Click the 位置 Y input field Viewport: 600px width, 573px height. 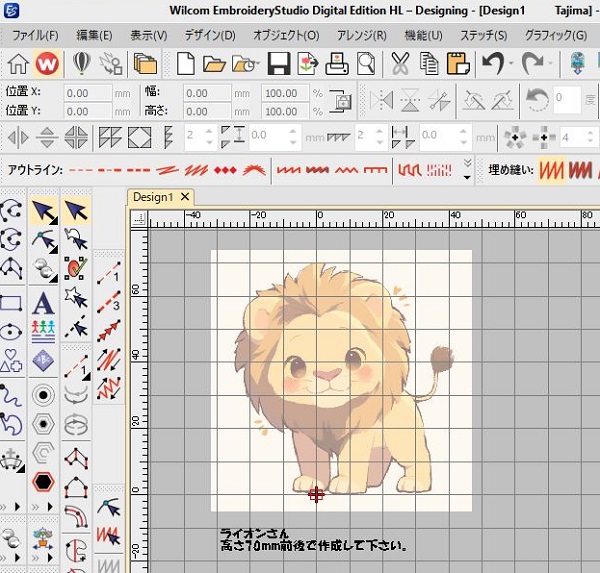(88, 112)
